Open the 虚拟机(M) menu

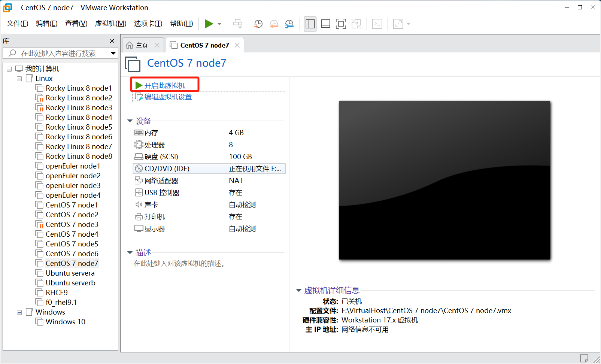click(x=110, y=24)
